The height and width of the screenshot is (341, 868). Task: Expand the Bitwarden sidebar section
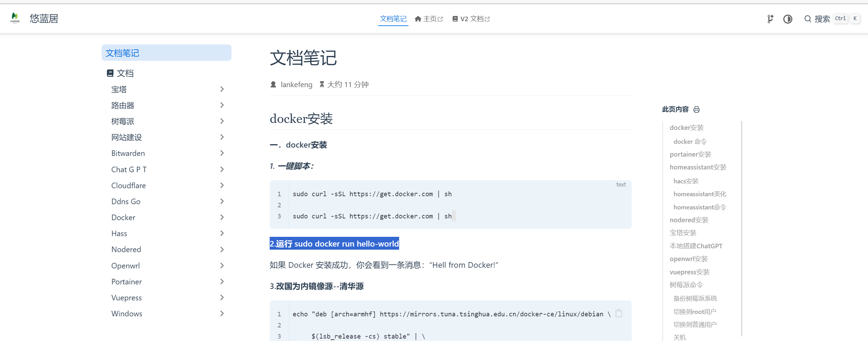pyautogui.click(x=167, y=153)
